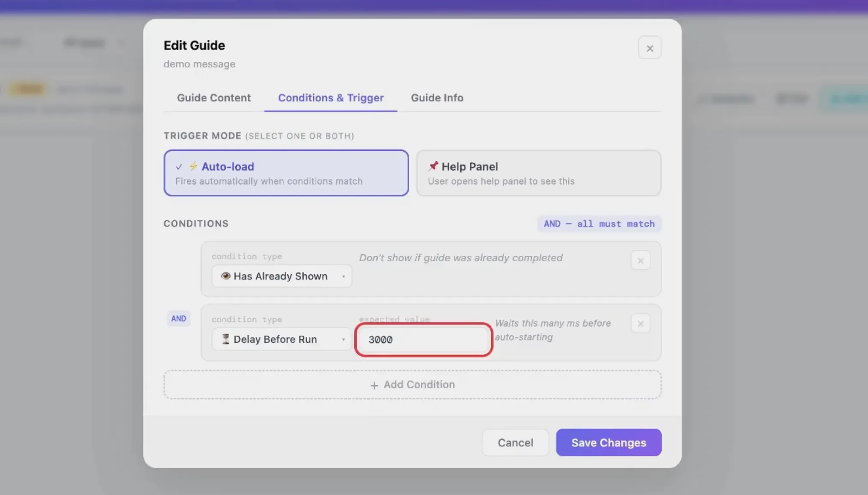The width and height of the screenshot is (868, 495).
Task: Click the 'CONDITIONS' section heading
Action: click(x=196, y=224)
